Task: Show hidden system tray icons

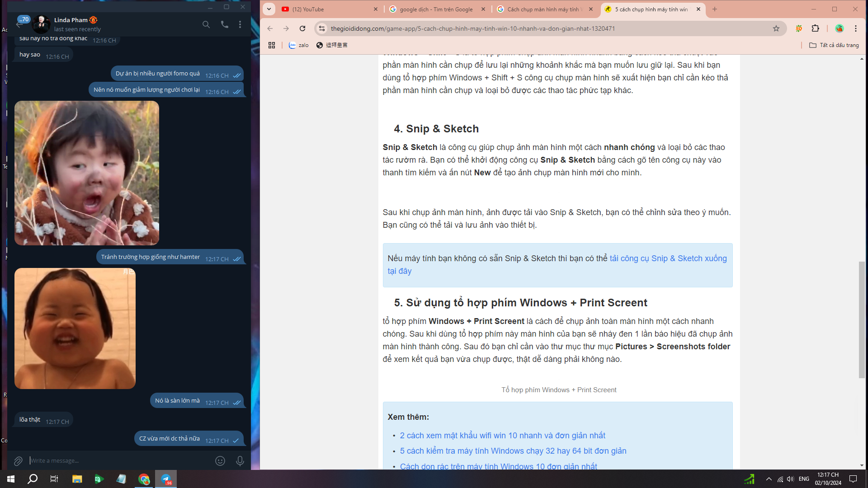Action: [769, 479]
